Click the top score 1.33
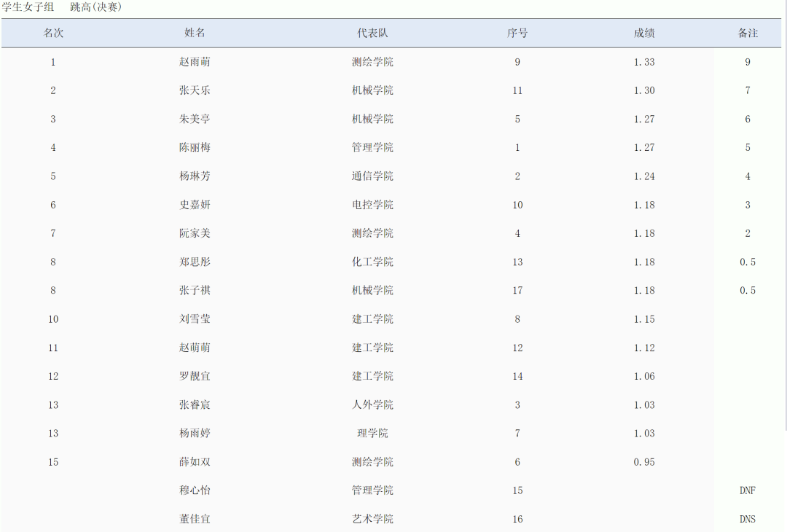Screen dimensions: 787x532 [x=644, y=62]
